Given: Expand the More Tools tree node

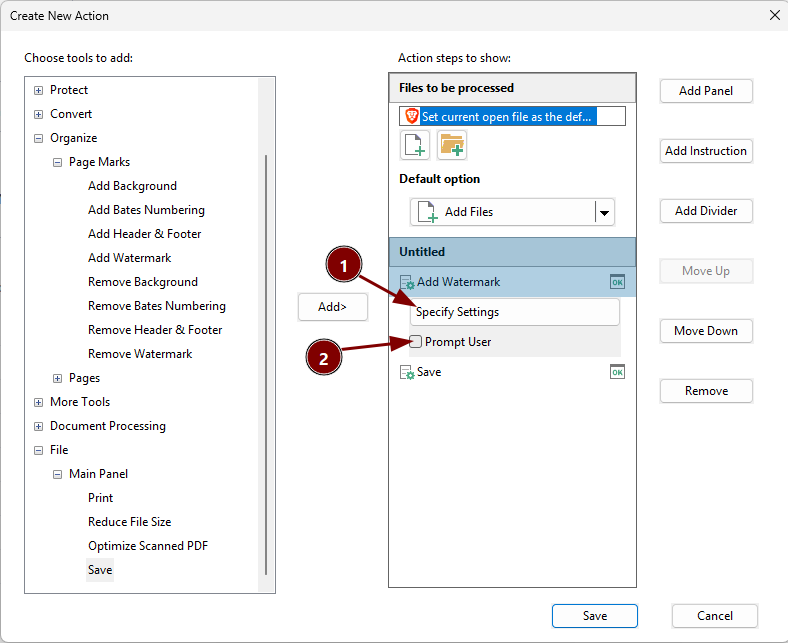Looking at the screenshot, I should tap(38, 403).
